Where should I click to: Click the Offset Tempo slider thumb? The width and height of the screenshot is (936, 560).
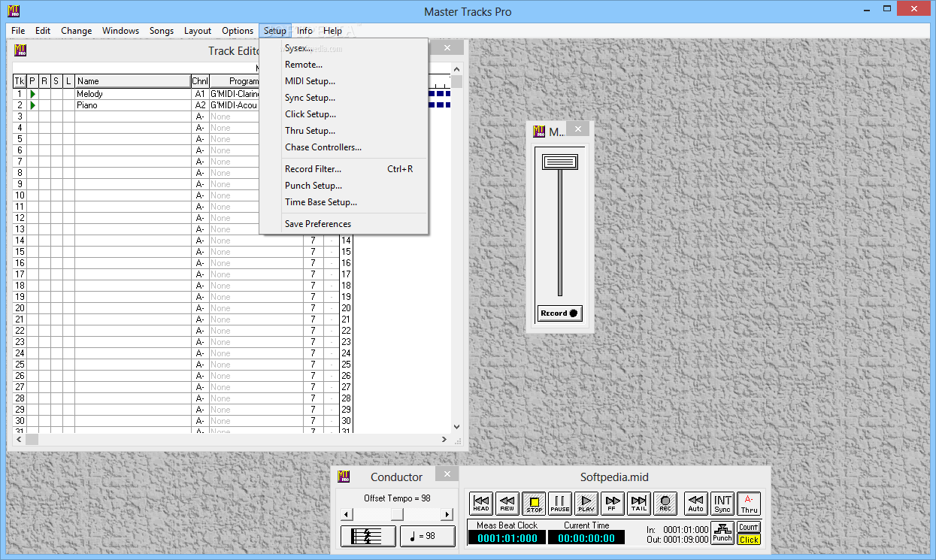(397, 514)
